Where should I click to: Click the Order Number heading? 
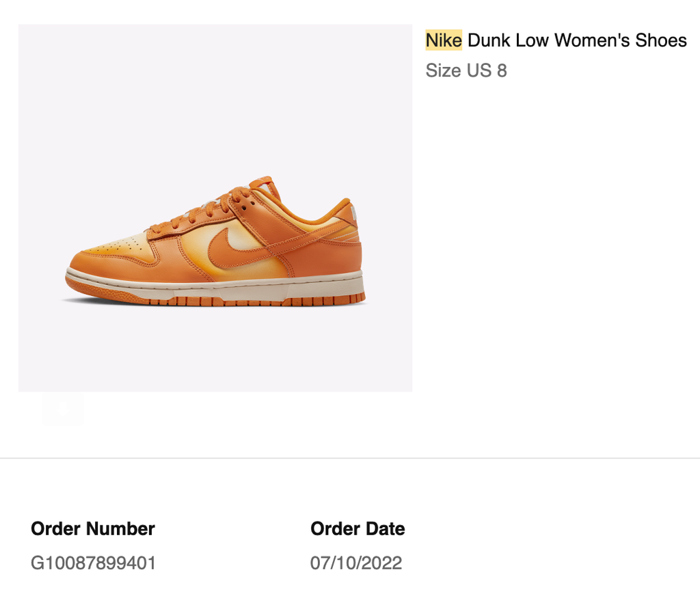(x=93, y=529)
